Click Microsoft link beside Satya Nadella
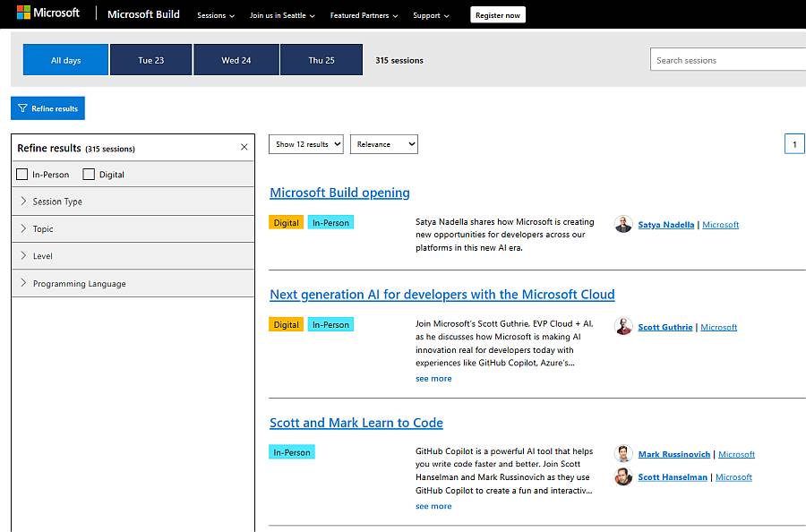806x532 pixels. pos(720,225)
